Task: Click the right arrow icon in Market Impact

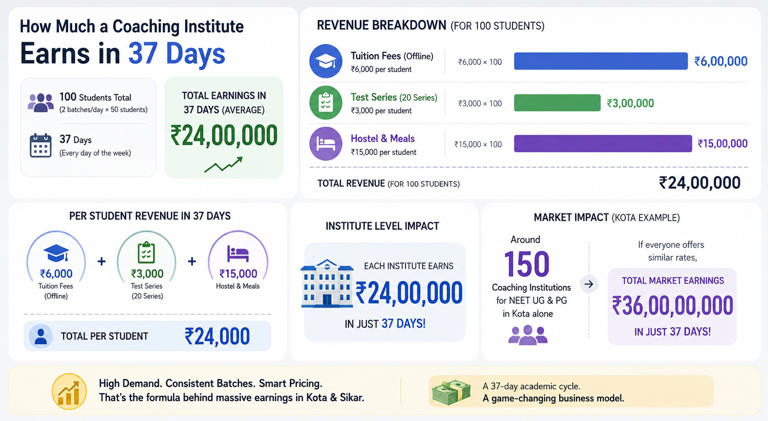Action: pyautogui.click(x=589, y=284)
